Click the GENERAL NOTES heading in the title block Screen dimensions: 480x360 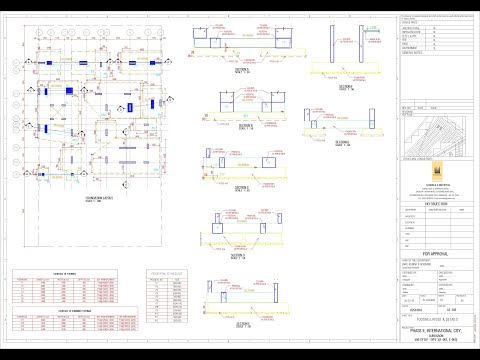(412, 53)
